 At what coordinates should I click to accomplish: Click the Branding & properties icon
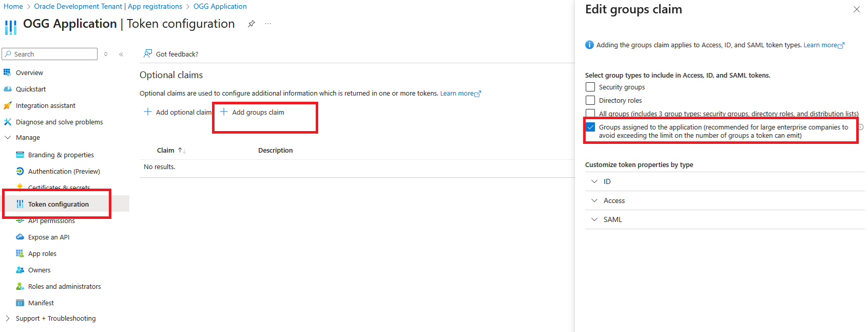coord(20,155)
